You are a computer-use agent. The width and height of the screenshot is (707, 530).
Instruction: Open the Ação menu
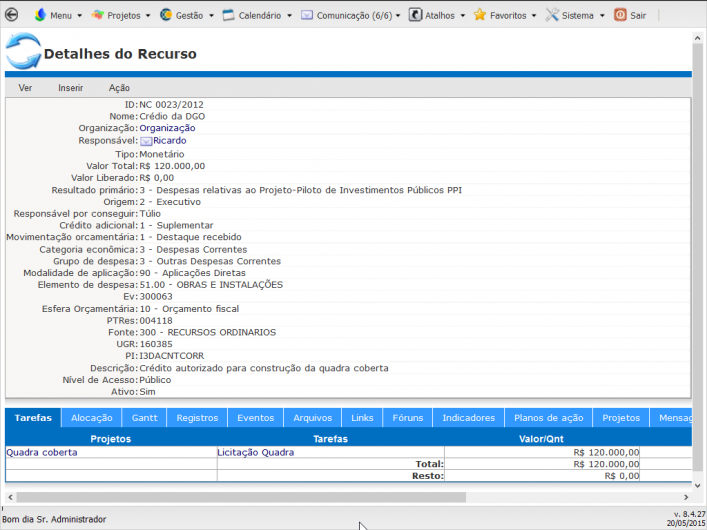coord(119,88)
